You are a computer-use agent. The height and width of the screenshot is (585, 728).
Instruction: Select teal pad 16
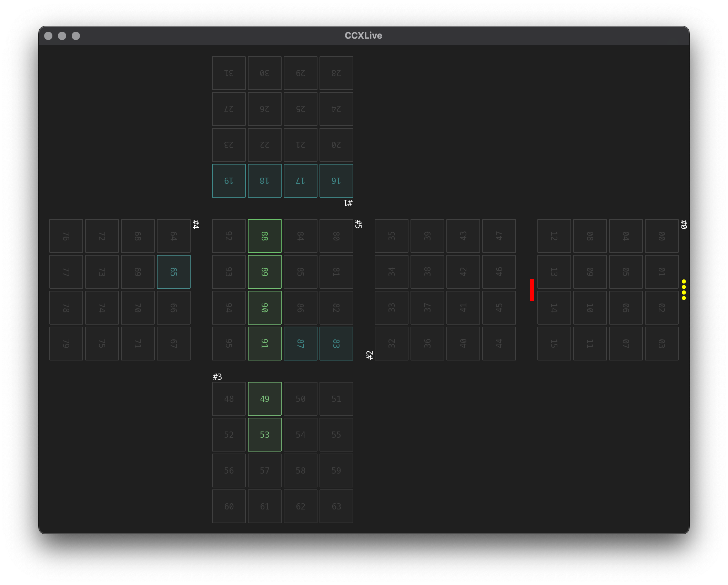point(336,181)
